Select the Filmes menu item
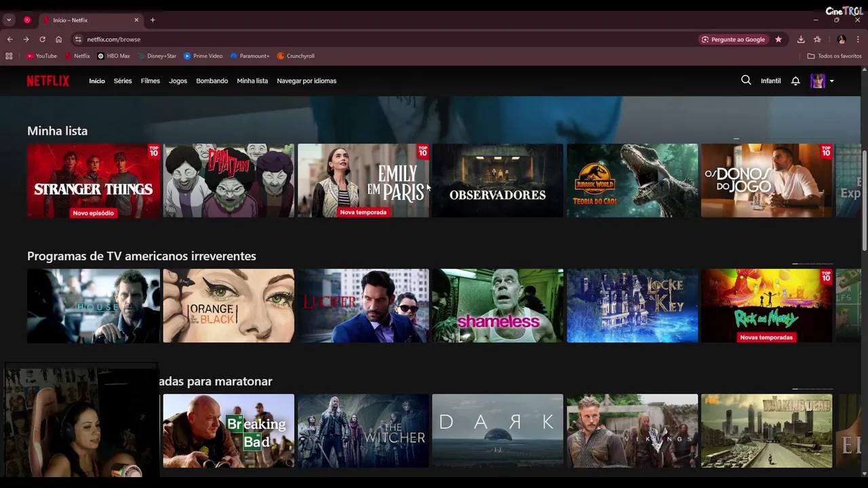Viewport: 868px width, 488px height. coord(151,81)
